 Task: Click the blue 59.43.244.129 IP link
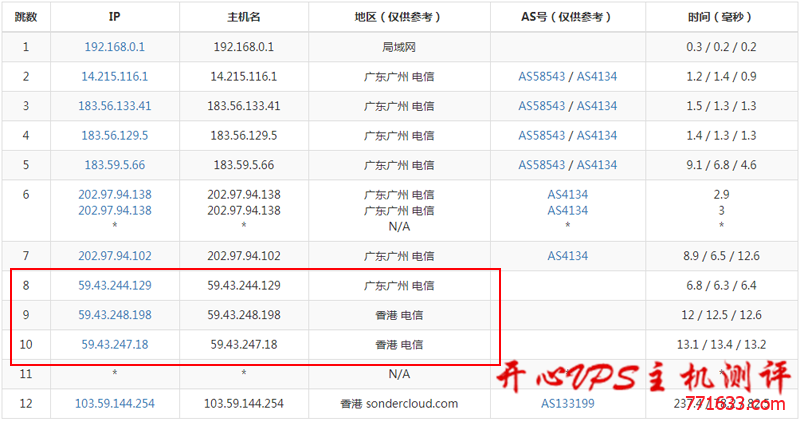point(115,286)
